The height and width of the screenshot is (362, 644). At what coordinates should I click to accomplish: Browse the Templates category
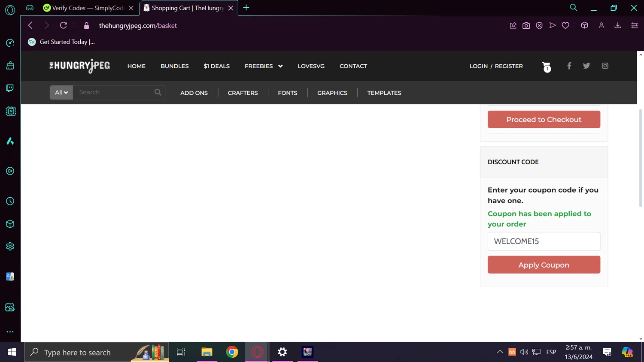click(x=384, y=93)
